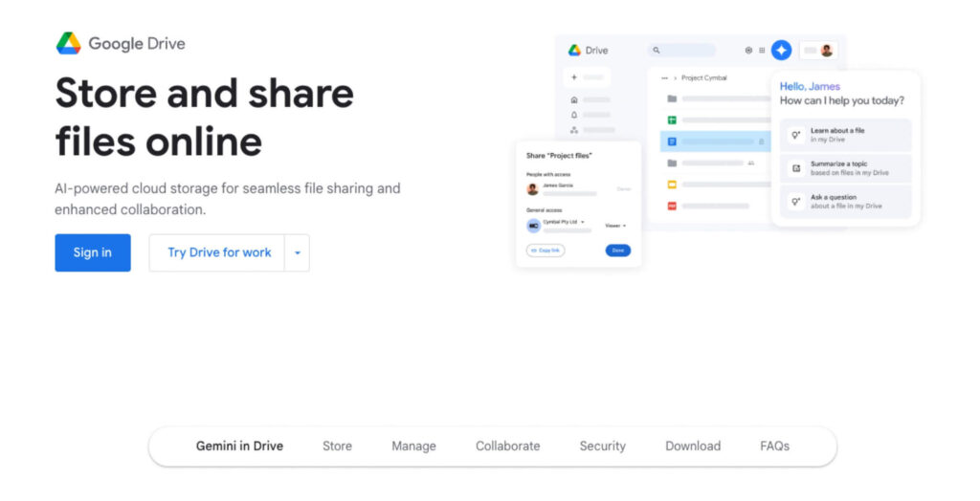
Task: Expand the Viewer permission dropdown
Action: (615, 226)
